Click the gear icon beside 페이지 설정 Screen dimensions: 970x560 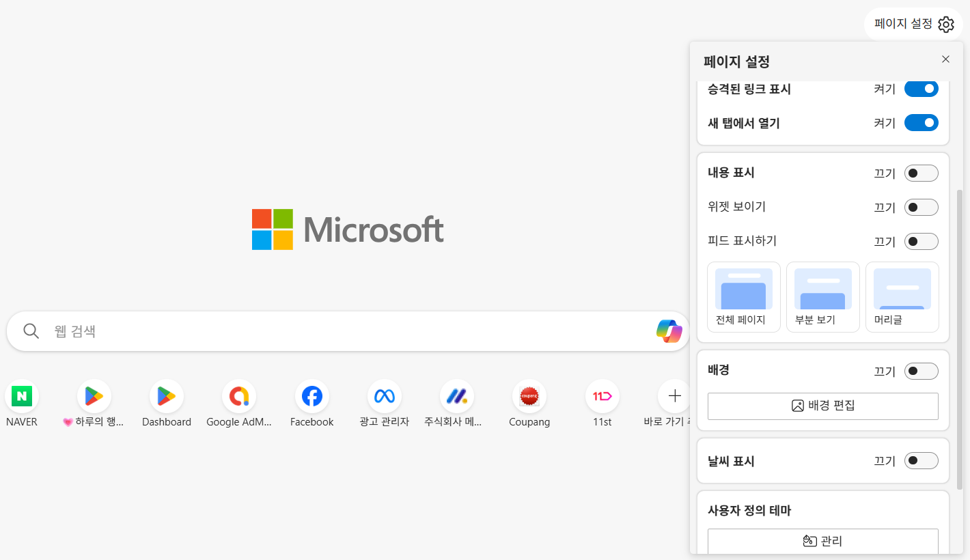(x=945, y=24)
